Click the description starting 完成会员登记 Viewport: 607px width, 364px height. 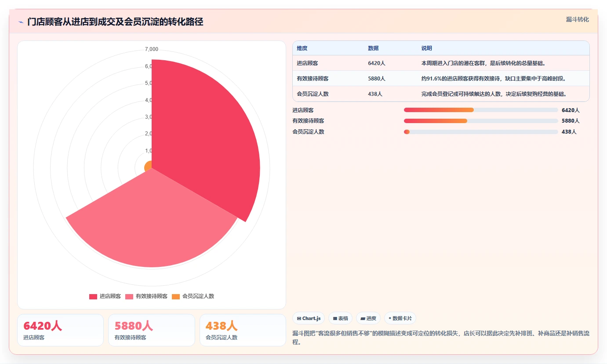pos(494,94)
